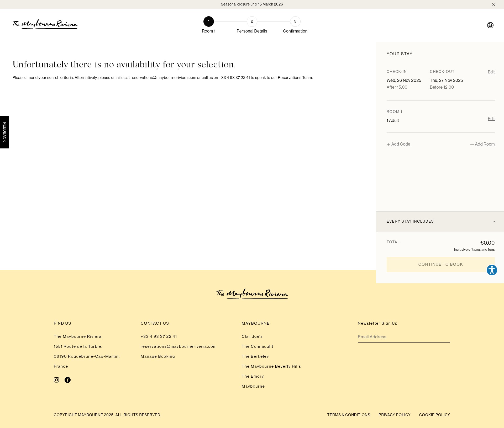This screenshot has width=504, height=428.
Task: Click 'Inclusive of taxes and fees' note
Action: [474, 250]
